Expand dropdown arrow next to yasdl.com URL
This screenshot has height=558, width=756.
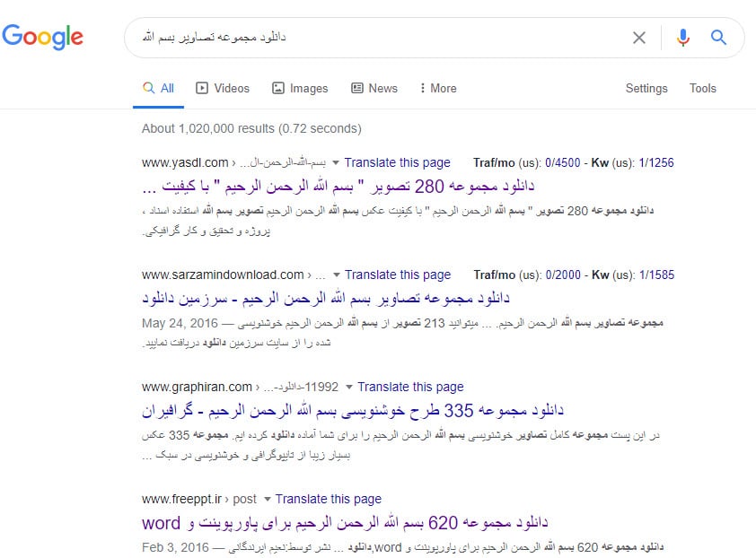[x=336, y=163]
